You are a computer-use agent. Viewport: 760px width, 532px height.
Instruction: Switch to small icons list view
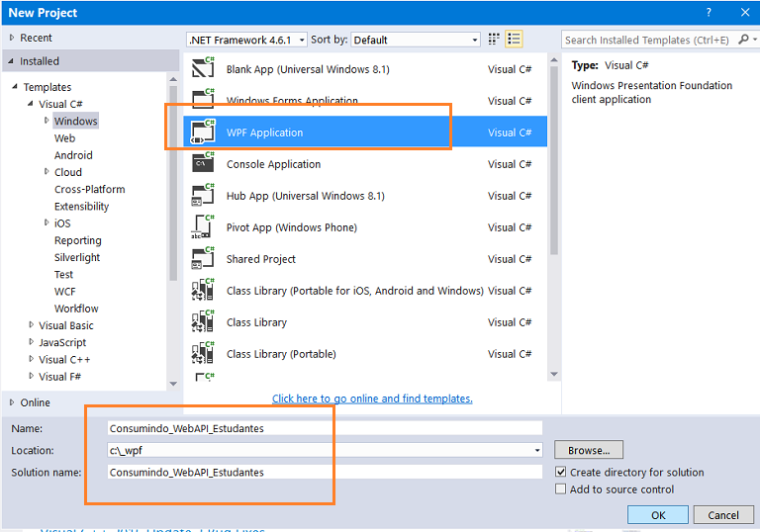514,40
